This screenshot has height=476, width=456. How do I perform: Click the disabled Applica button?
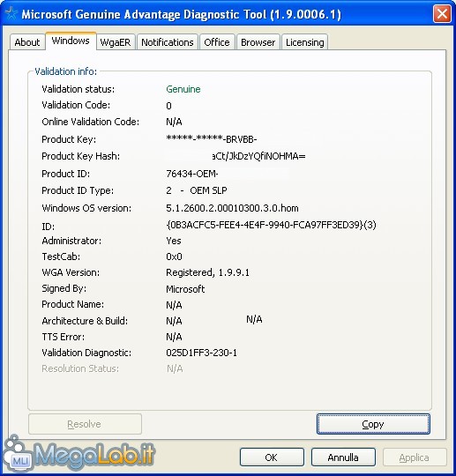[415, 457]
